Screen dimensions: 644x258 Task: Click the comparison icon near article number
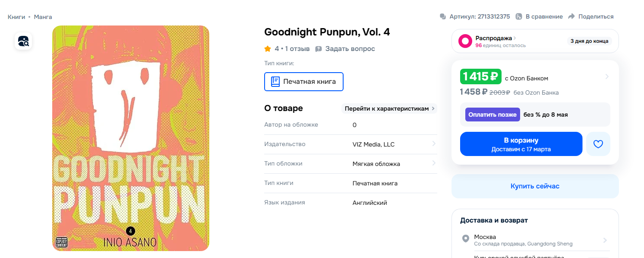(x=519, y=16)
